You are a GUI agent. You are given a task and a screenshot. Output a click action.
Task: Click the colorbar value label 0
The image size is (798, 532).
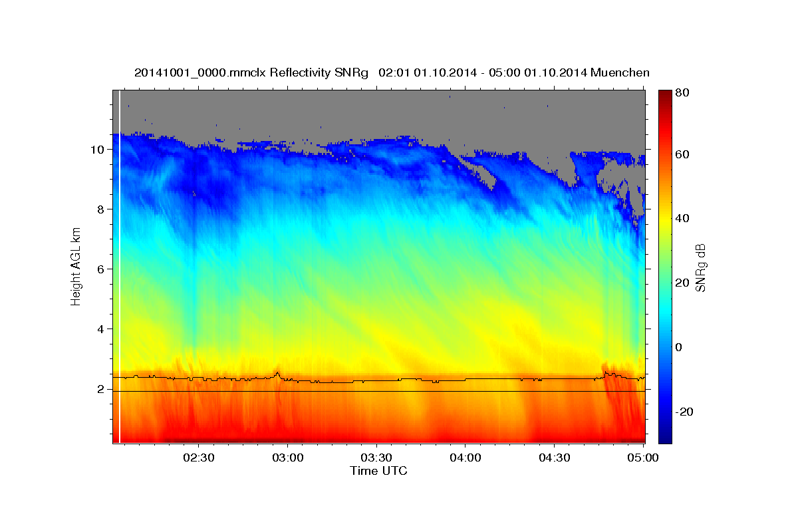pyautogui.click(x=679, y=347)
